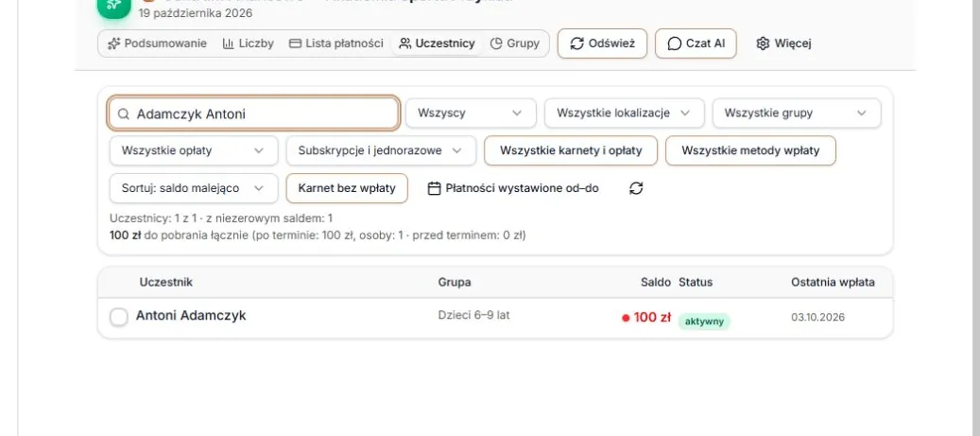Image resolution: width=980 pixels, height=436 pixels.
Task: Expand the Wszystkie grupy dropdown
Action: tap(797, 113)
